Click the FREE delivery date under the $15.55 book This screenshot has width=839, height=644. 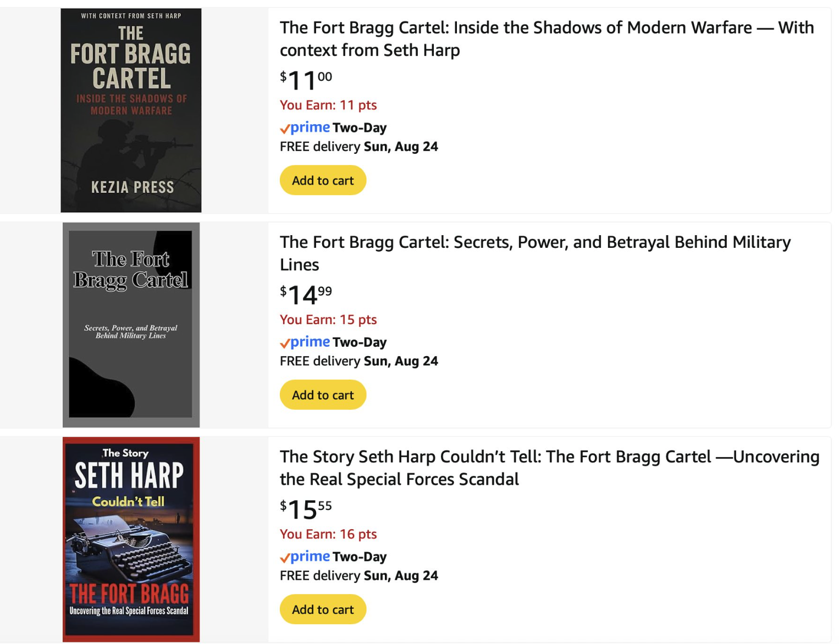point(400,576)
